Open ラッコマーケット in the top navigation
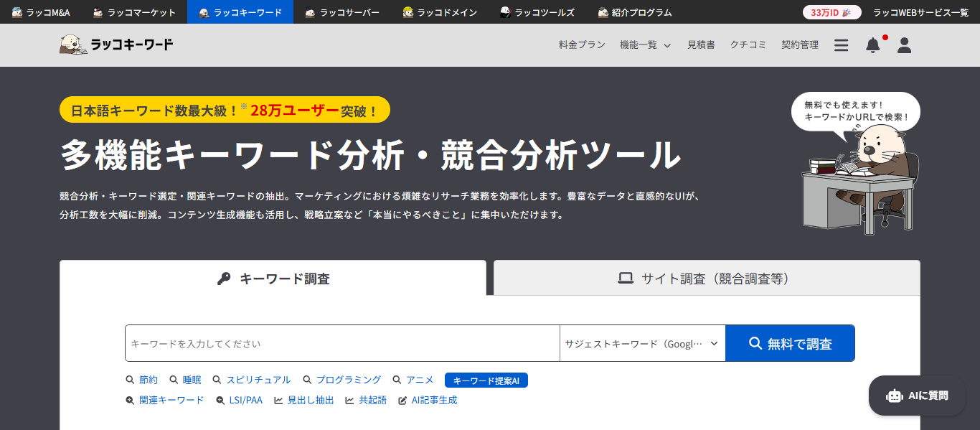The image size is (980, 430). tap(133, 11)
